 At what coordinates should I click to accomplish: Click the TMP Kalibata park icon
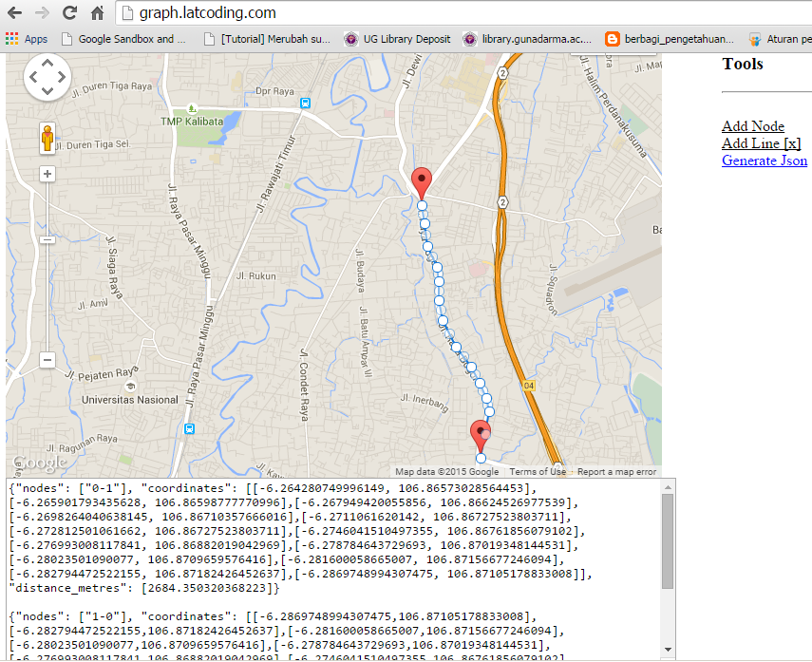coord(192,109)
